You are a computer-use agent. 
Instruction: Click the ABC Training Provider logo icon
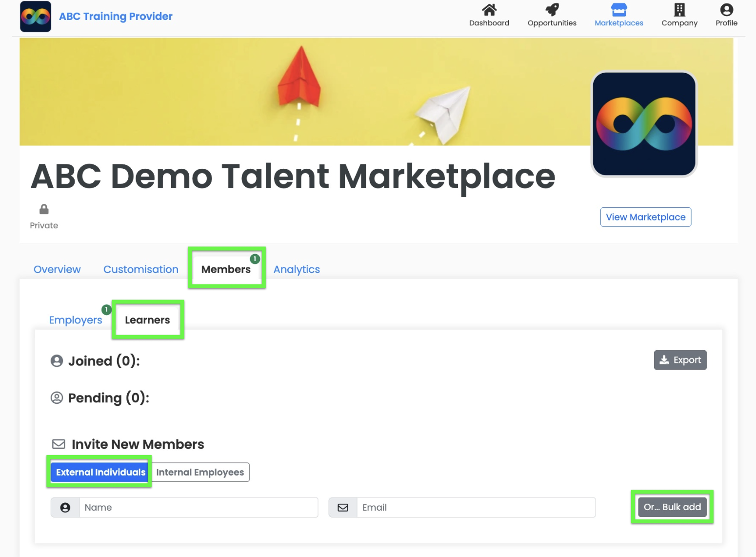click(36, 17)
